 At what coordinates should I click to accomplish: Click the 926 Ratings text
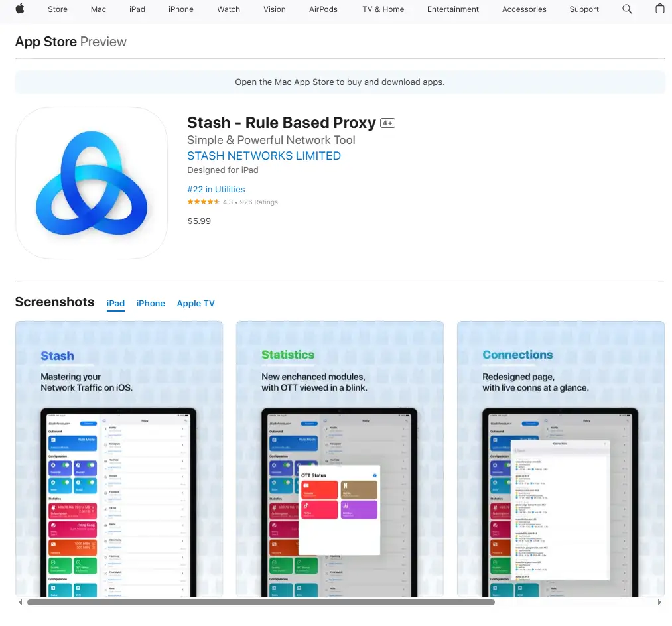pos(259,202)
